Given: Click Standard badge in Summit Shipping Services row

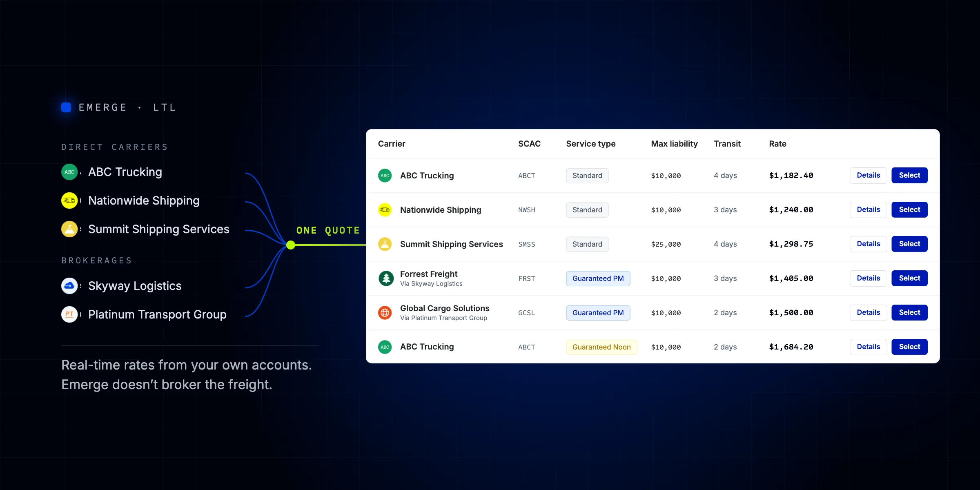Looking at the screenshot, I should [587, 244].
